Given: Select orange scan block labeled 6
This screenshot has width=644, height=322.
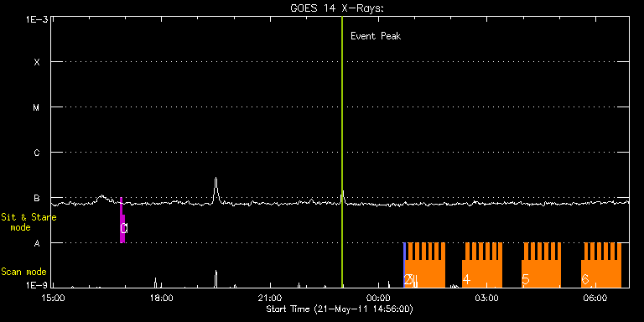Looking at the screenshot, I should coord(601,265).
